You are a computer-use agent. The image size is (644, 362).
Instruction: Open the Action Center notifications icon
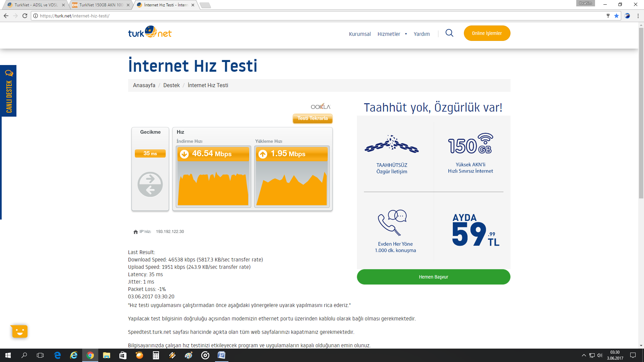coord(633,355)
